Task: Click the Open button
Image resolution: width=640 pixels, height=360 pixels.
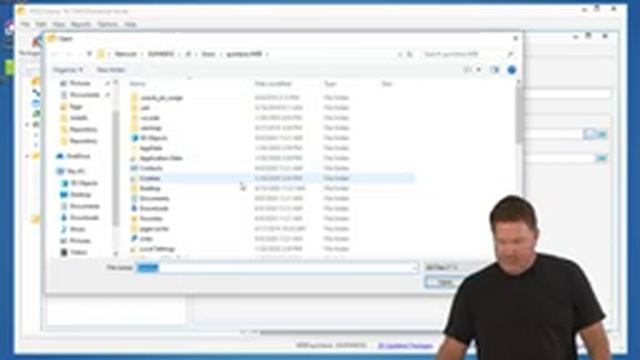Action: [x=444, y=282]
